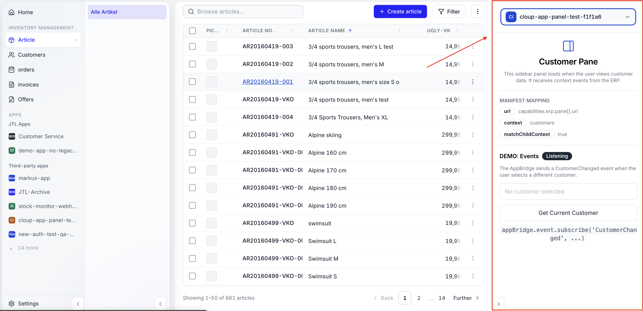Go to Further next page

[x=466, y=298]
